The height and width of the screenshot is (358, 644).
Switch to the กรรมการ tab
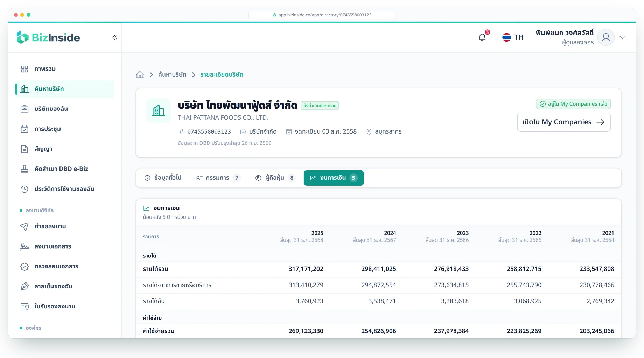tap(218, 178)
